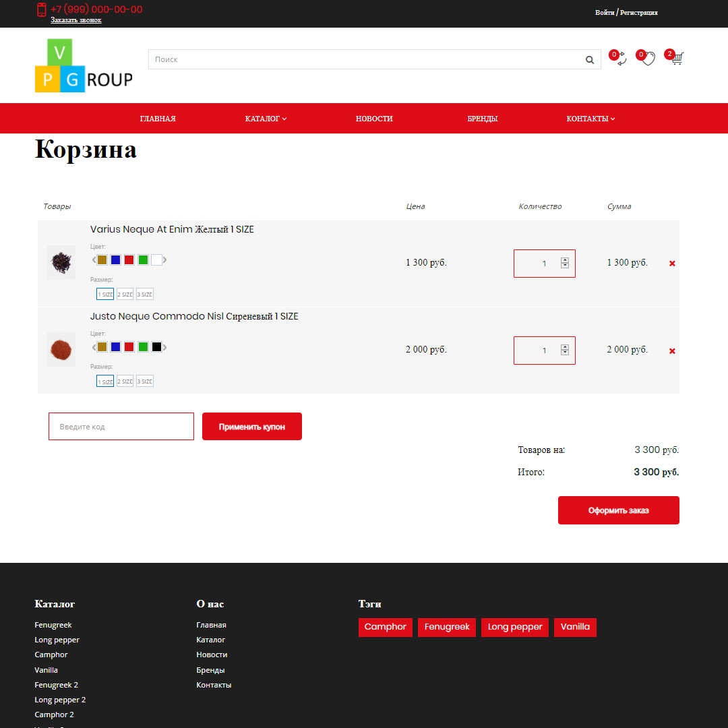The width and height of the screenshot is (728, 728).
Task: Click the Введите код coupon input field
Action: (121, 426)
